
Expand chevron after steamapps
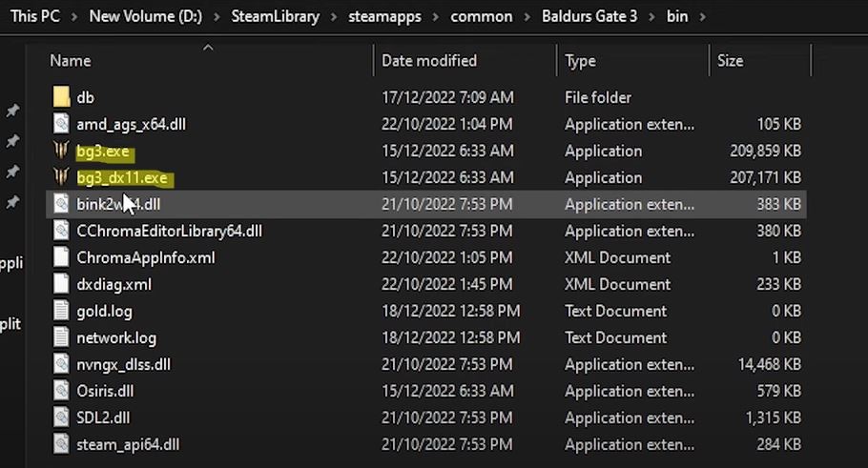click(x=436, y=17)
